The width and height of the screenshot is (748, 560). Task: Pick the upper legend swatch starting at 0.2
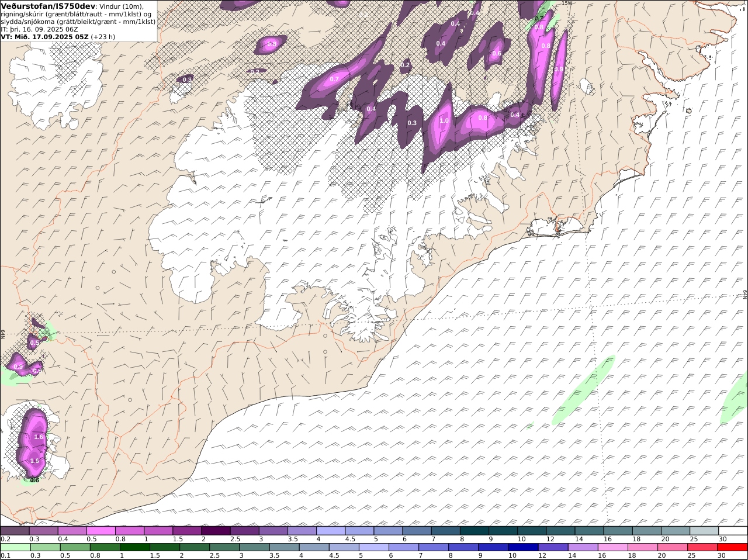(x=15, y=531)
